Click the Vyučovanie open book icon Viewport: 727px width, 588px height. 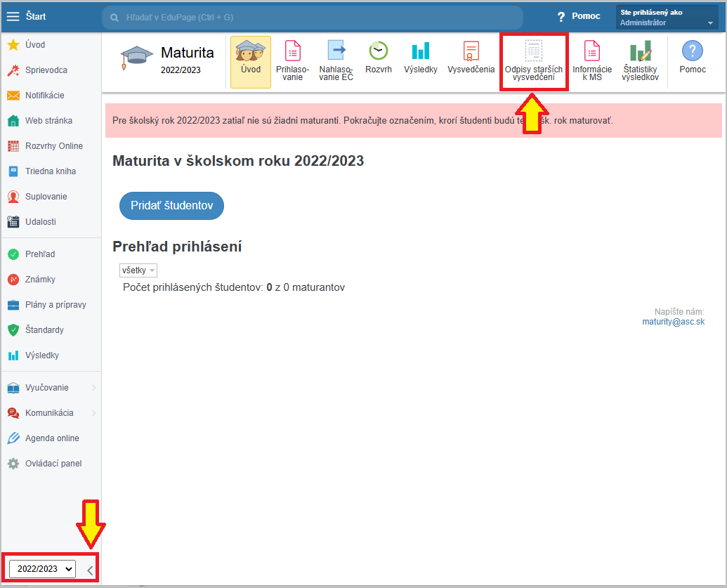coord(13,388)
